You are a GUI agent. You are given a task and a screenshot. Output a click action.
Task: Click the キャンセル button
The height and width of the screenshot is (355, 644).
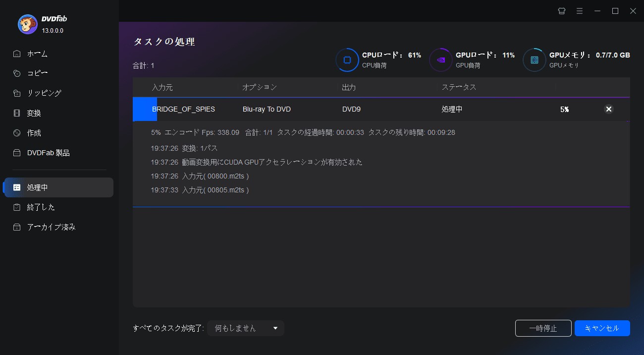point(602,328)
